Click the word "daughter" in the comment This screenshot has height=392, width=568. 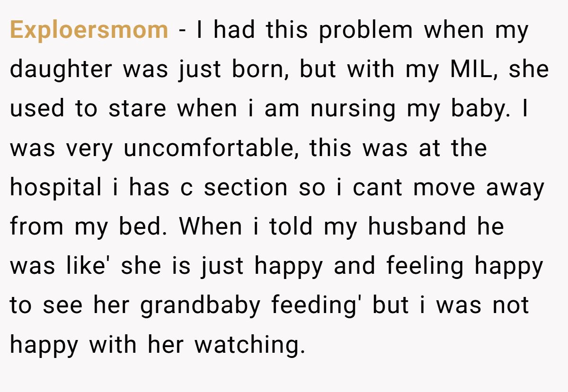(x=62, y=70)
